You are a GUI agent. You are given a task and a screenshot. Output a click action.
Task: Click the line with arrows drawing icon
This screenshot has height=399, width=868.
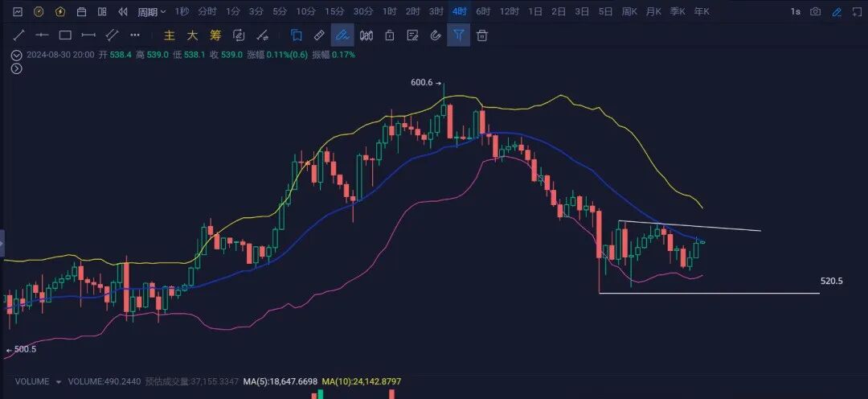coord(262,35)
